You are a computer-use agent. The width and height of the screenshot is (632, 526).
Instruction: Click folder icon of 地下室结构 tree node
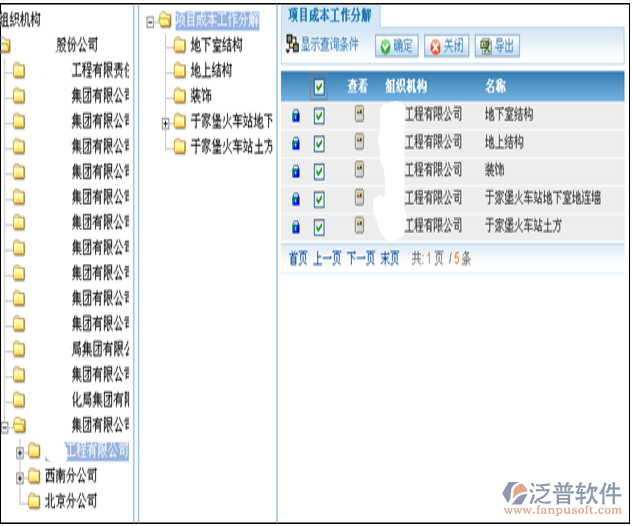(x=180, y=46)
